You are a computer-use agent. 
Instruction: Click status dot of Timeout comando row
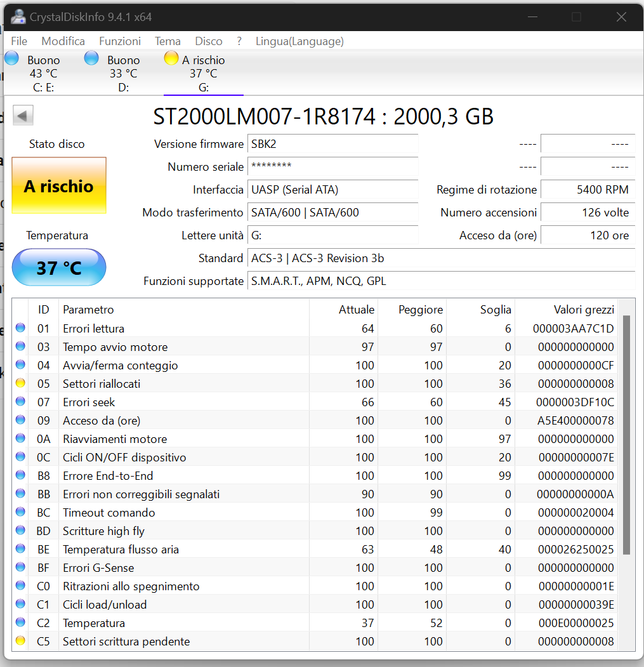click(20, 512)
